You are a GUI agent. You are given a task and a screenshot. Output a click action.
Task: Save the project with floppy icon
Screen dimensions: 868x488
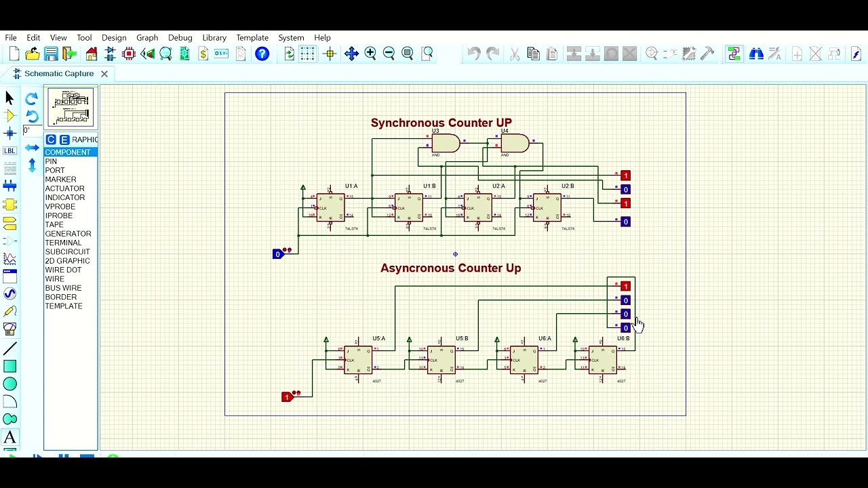tap(51, 54)
